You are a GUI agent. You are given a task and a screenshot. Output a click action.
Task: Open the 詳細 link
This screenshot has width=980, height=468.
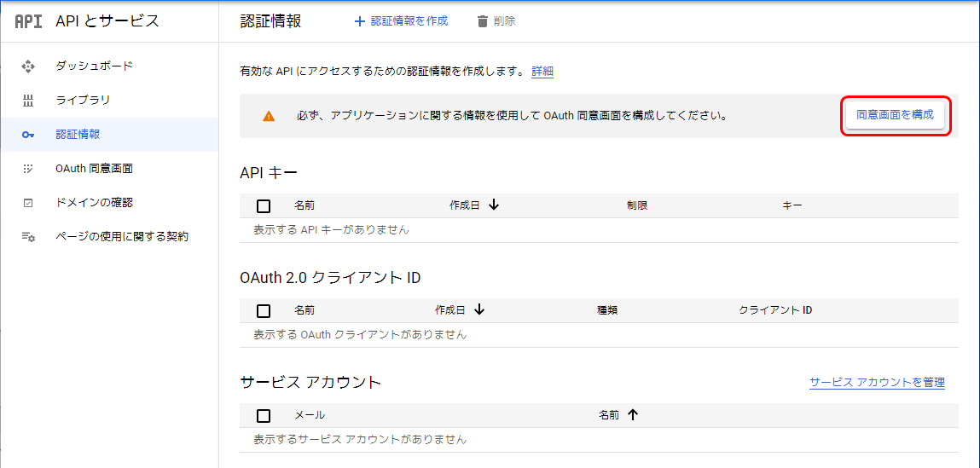542,72
